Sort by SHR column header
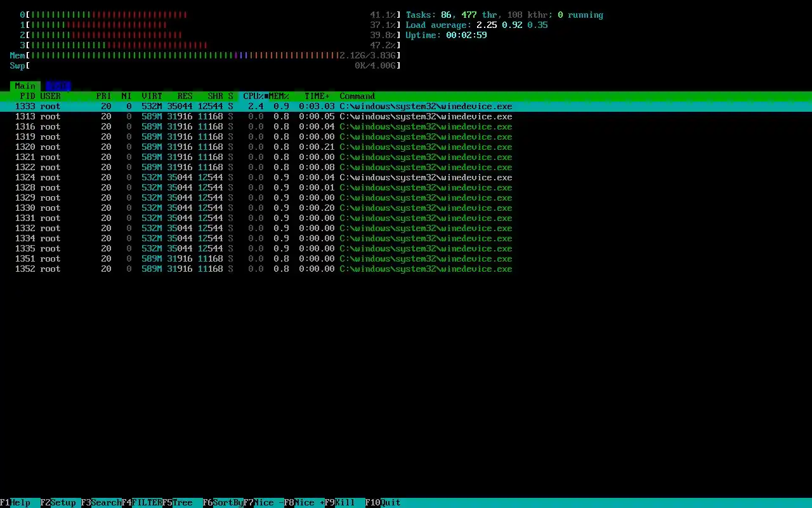812x508 pixels. (x=216, y=96)
